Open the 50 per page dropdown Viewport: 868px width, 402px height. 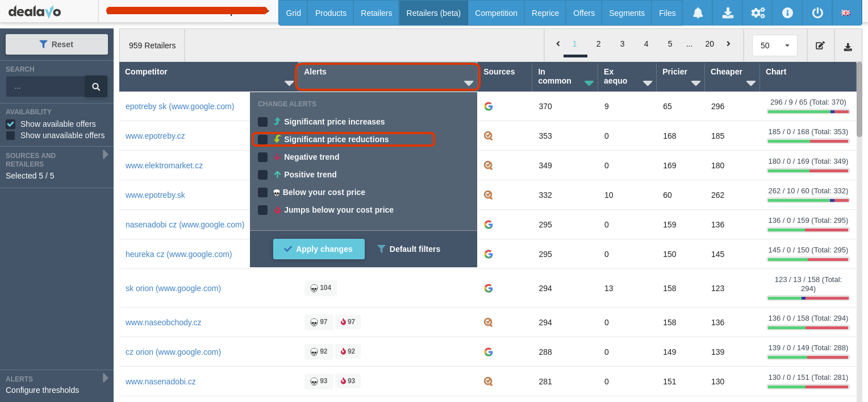point(775,45)
